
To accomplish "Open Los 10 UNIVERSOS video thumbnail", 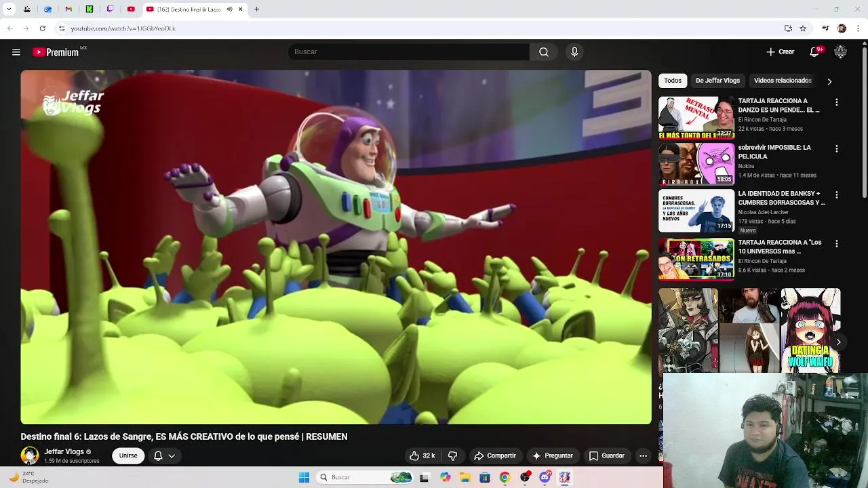I will [696, 259].
